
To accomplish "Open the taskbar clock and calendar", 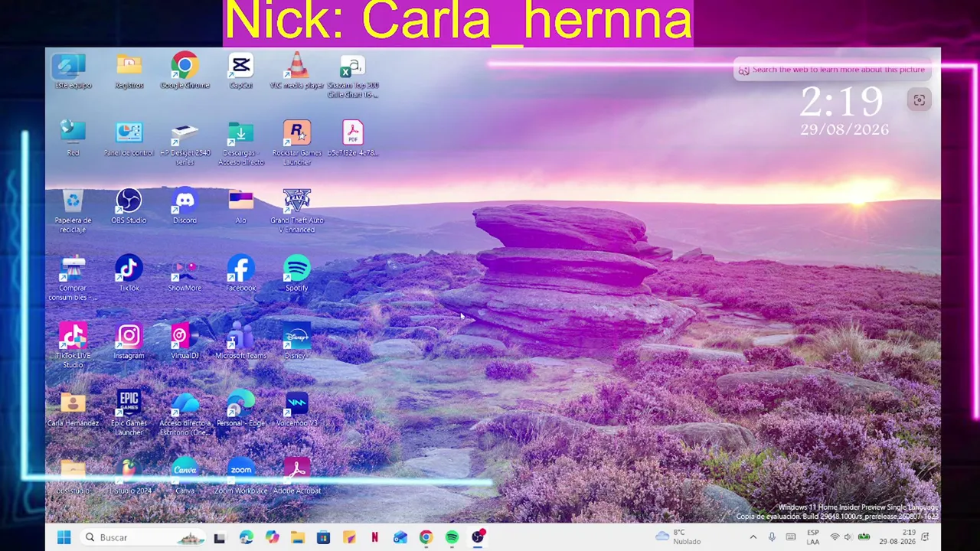I will tap(898, 537).
